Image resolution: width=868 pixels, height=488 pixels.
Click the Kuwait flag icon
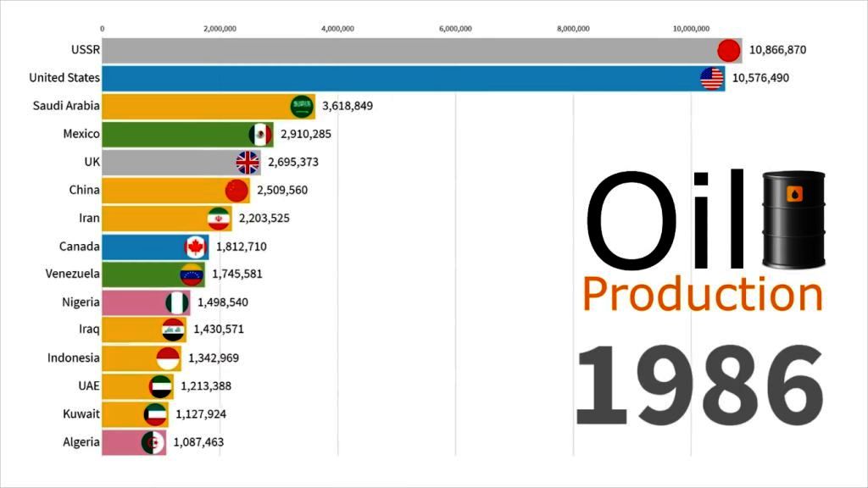tap(155, 414)
